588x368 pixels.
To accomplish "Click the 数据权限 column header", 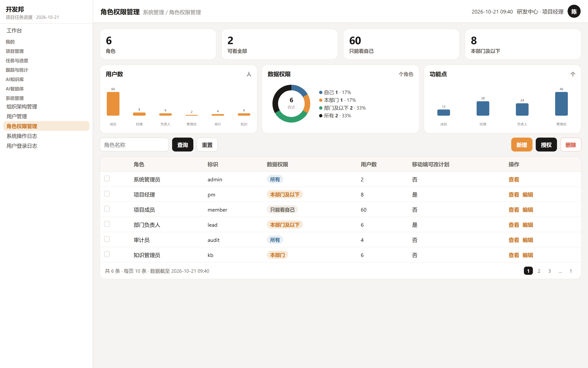I will tap(277, 165).
